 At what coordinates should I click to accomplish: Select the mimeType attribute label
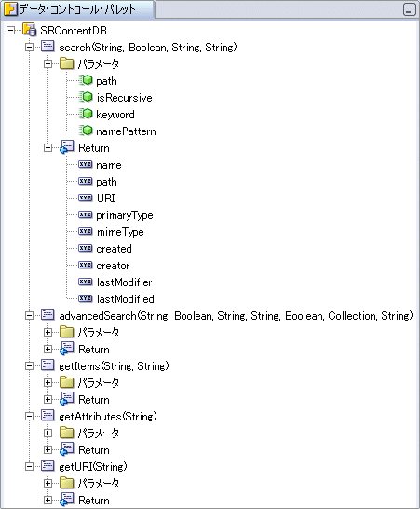click(120, 232)
